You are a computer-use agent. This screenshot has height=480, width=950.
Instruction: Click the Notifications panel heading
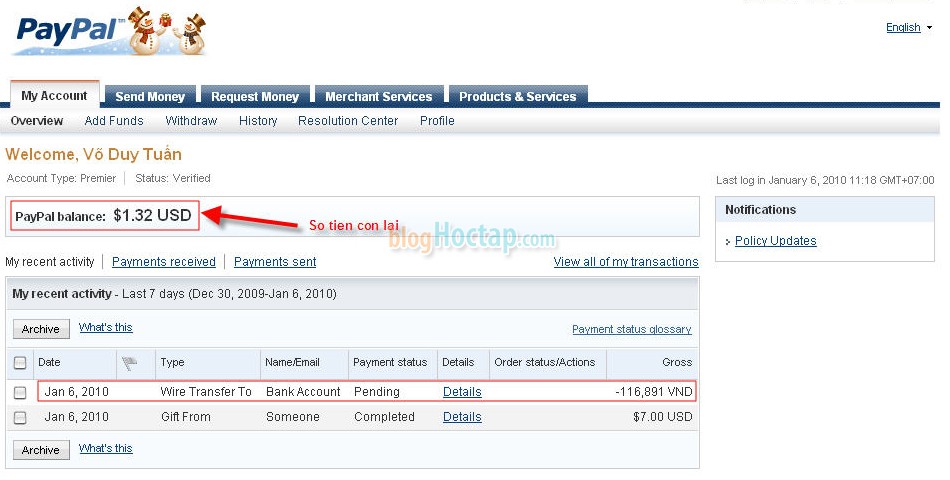[760, 210]
